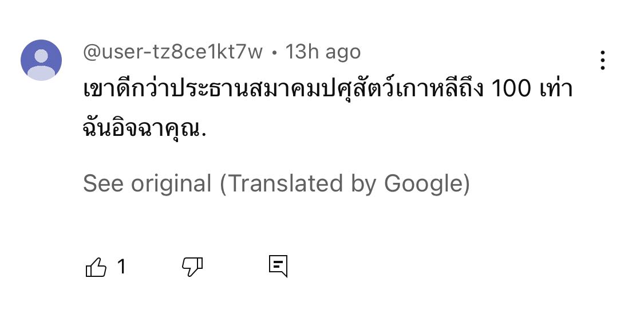Viewport: 644px width, 313px height.
Task: Click the word Google in translation note
Action: (x=424, y=184)
